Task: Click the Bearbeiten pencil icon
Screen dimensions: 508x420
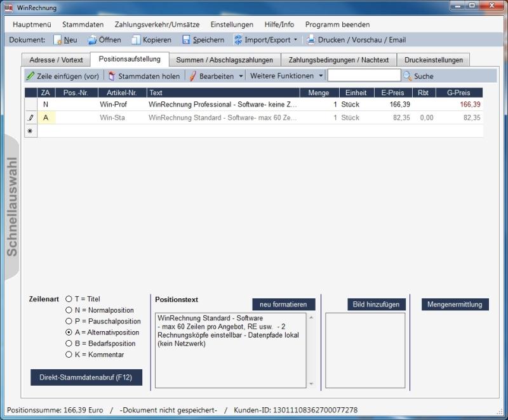Action: pos(193,76)
